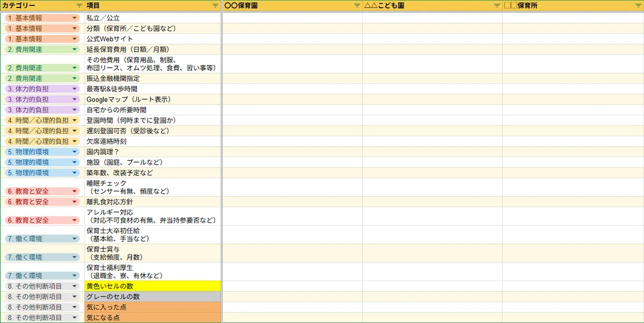Open the category dropdown chip in the 最寄駅&徒歩時間 row
Screen dimensions: 644x323
pyautogui.click(x=42, y=89)
